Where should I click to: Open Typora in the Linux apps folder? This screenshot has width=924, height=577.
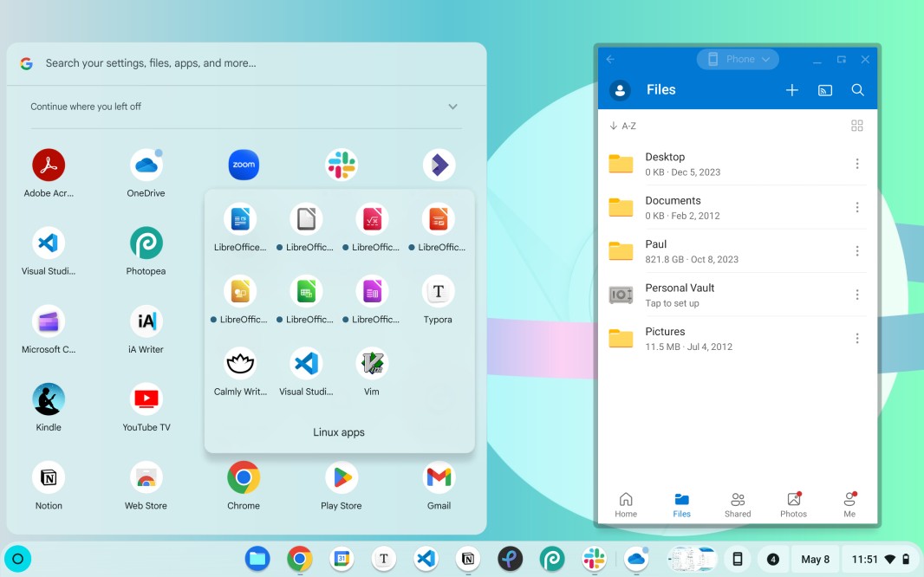(438, 292)
